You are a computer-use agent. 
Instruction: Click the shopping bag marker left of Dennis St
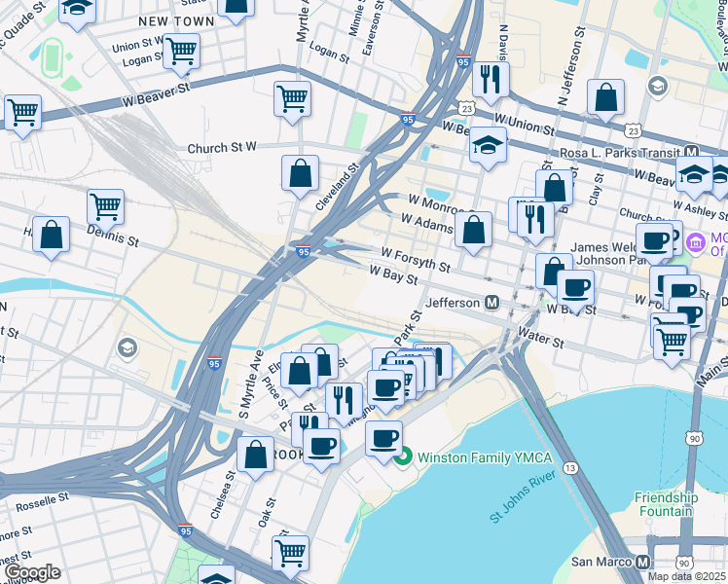(x=51, y=236)
